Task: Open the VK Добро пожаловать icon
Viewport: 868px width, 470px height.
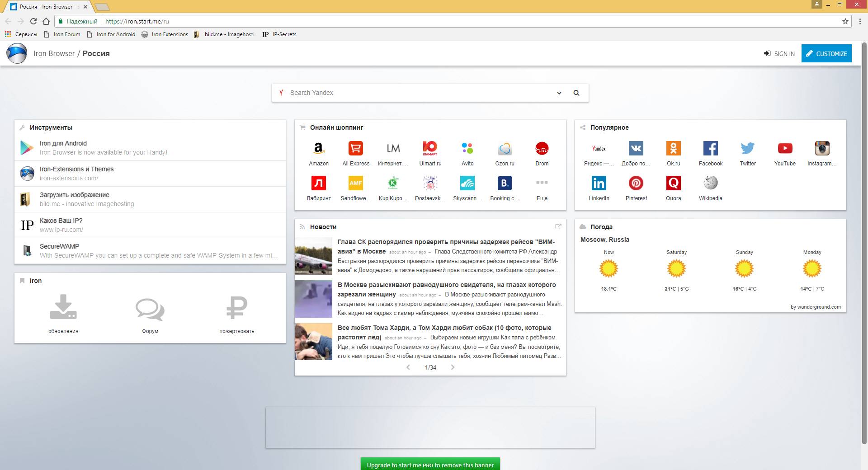Action: (x=636, y=148)
